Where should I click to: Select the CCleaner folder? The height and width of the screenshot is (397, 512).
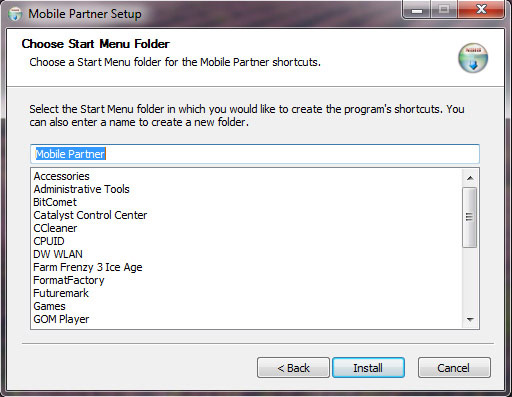[55, 228]
